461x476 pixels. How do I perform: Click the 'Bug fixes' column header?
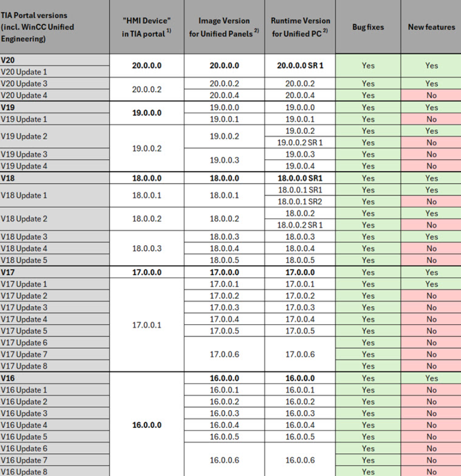click(367, 27)
